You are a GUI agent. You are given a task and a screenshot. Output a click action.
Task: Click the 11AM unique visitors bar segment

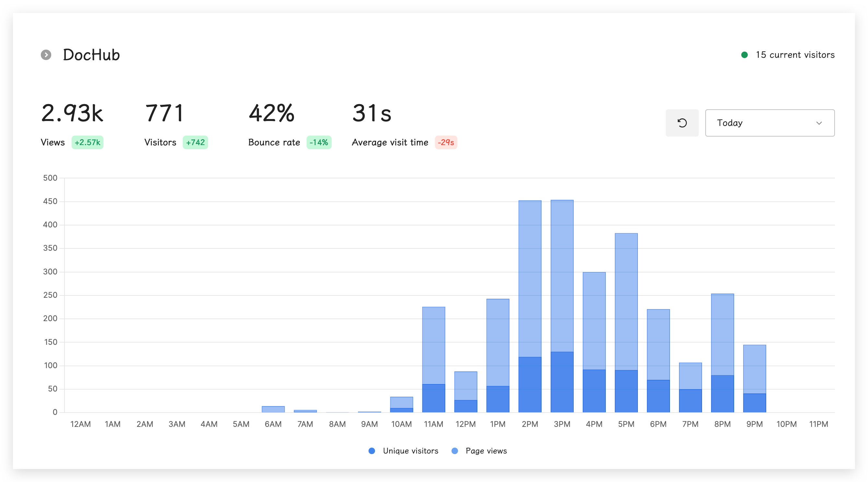(433, 398)
